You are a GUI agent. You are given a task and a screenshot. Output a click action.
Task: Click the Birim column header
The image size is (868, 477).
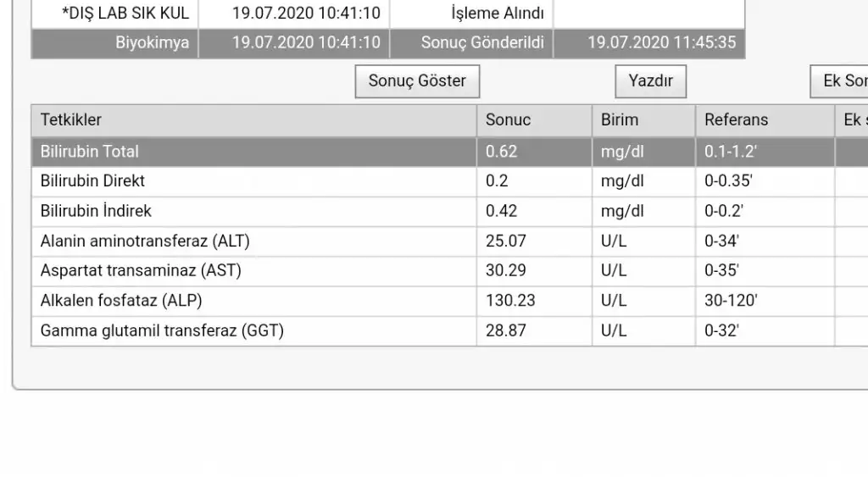(644, 120)
